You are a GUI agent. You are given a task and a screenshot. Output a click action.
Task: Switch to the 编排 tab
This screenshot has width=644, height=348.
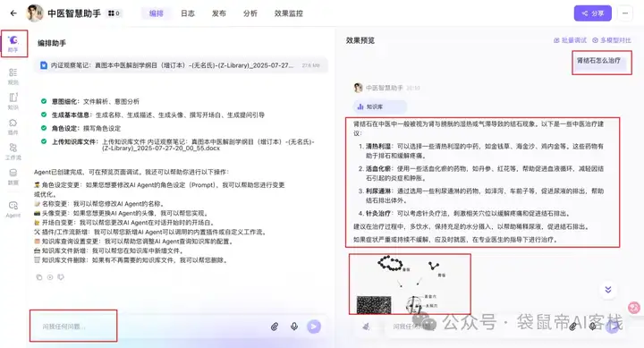[x=156, y=13]
